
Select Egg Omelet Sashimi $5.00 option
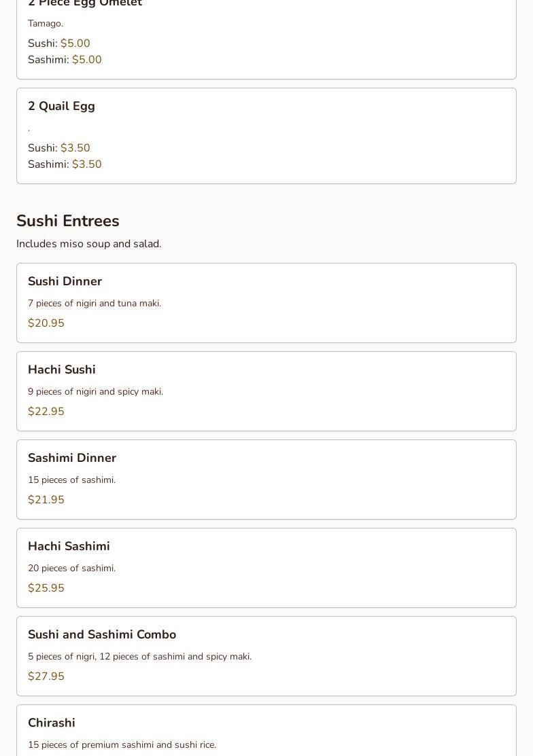[65, 59]
